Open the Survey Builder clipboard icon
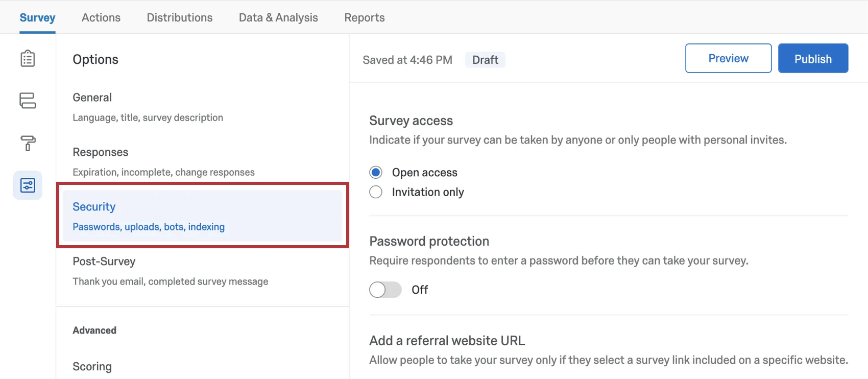868x379 pixels. point(28,58)
